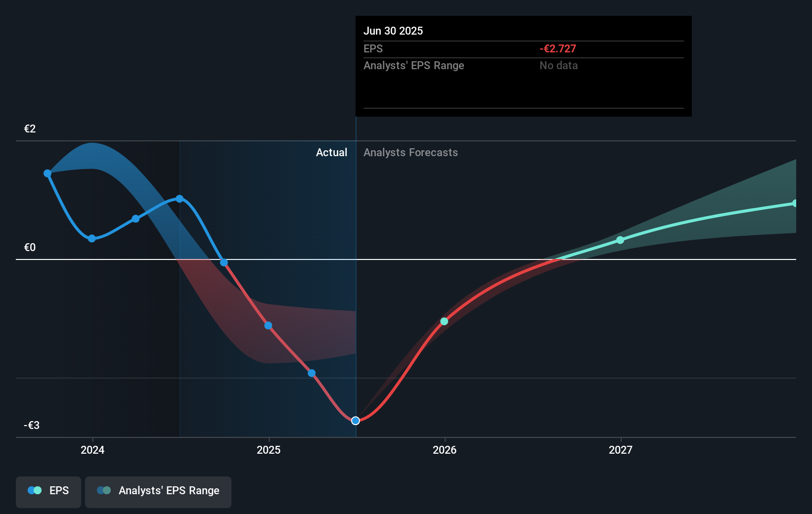This screenshot has height=514, width=812.
Task: Click the No data label in tooltip
Action: tap(558, 65)
